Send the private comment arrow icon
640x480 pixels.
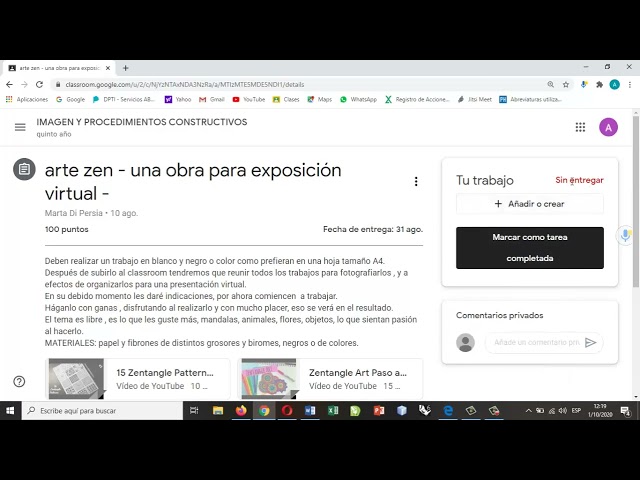[x=591, y=342]
